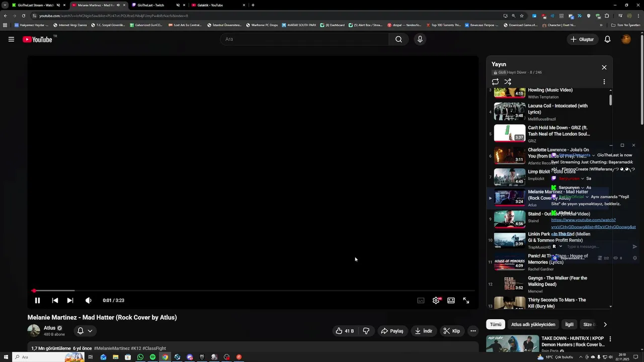Toggle playlist loop
This screenshot has width=644, height=362.
(495, 81)
